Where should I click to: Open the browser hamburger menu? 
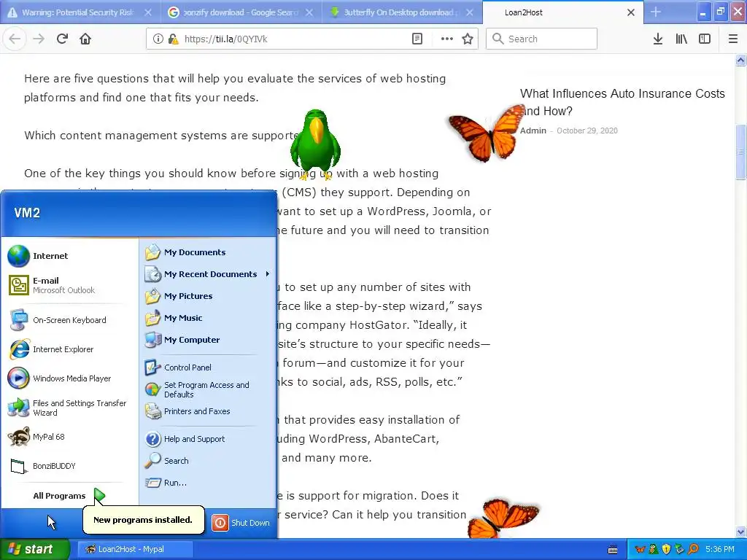(x=733, y=39)
